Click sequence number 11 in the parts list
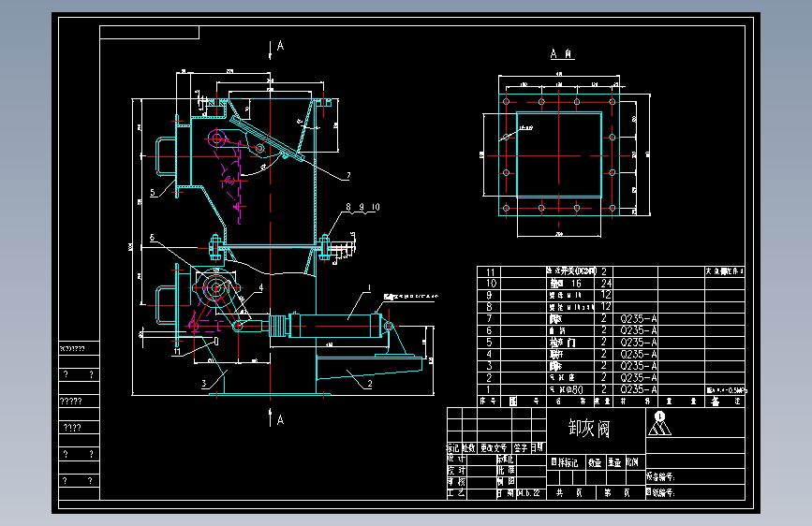The height and width of the screenshot is (526, 812). [490, 272]
